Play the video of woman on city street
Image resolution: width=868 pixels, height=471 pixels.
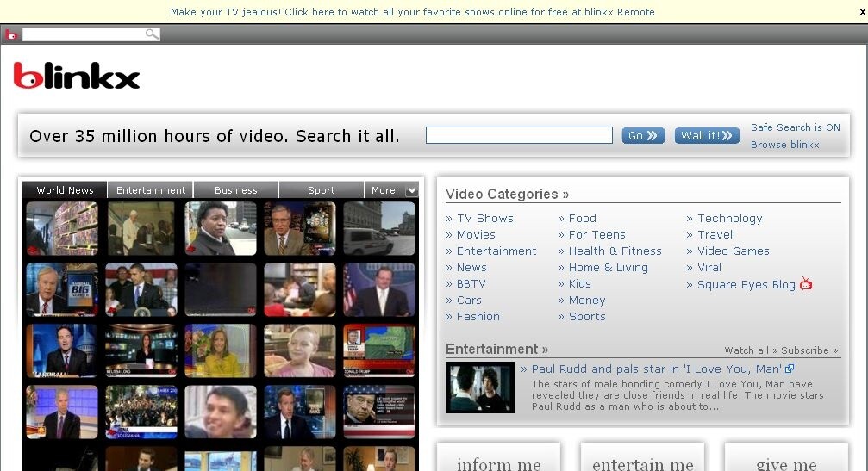coord(221,228)
